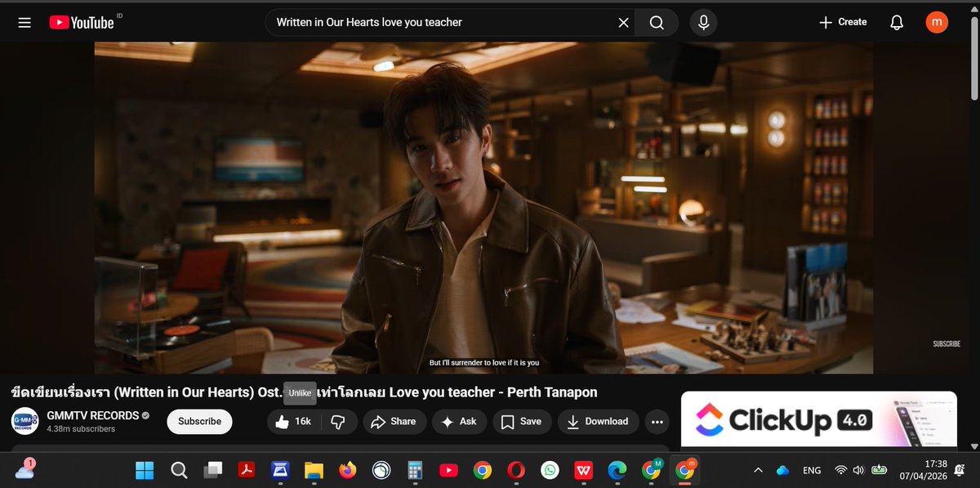Open the ClickUp 4.0 advertisement
The image size is (980, 488).
[818, 419]
